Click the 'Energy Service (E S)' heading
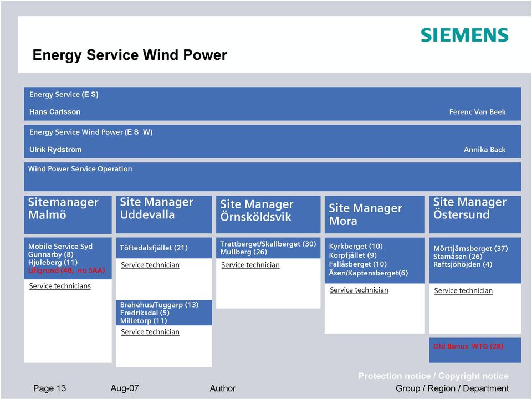The image size is (532, 399). click(x=64, y=94)
